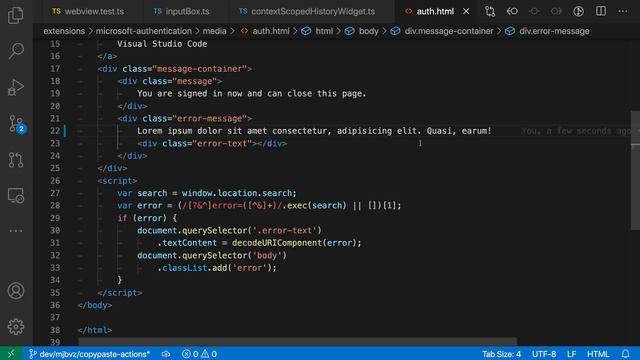The image size is (640, 360).
Task: Switch to webview.test.ts tab
Action: 88,11
